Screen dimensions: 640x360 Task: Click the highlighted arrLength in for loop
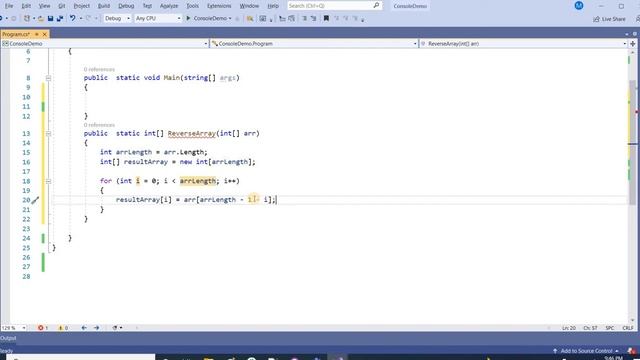[x=198, y=181]
